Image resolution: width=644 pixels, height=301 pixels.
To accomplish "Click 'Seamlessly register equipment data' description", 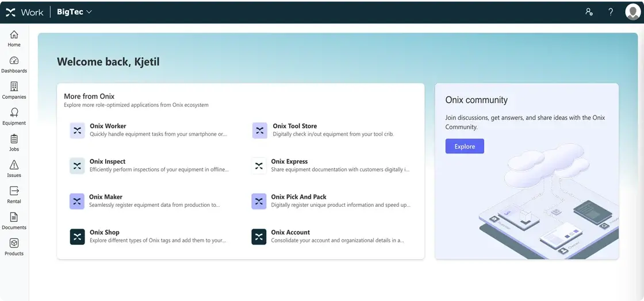I will click(x=155, y=204).
